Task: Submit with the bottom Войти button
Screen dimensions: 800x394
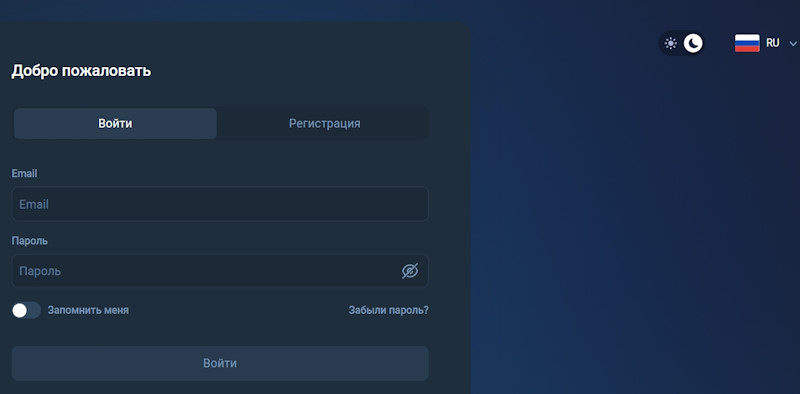Action: click(x=220, y=363)
